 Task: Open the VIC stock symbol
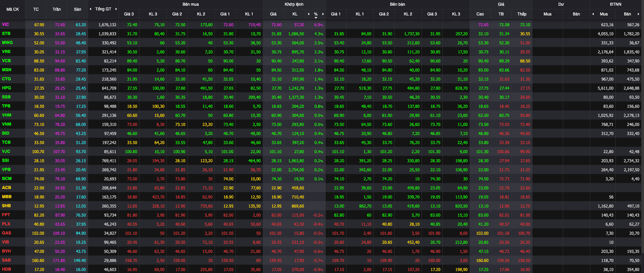click(5, 25)
